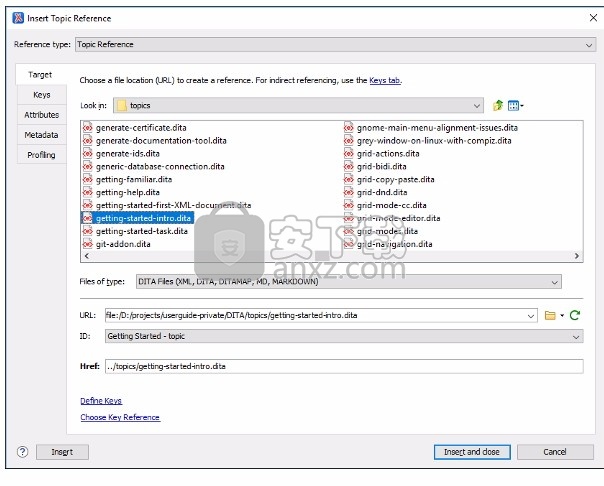Click Insert and close button
The width and height of the screenshot is (604, 486).
[x=472, y=452]
